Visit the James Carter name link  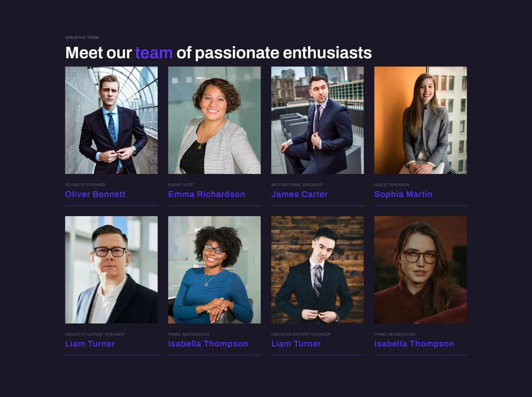click(x=299, y=194)
